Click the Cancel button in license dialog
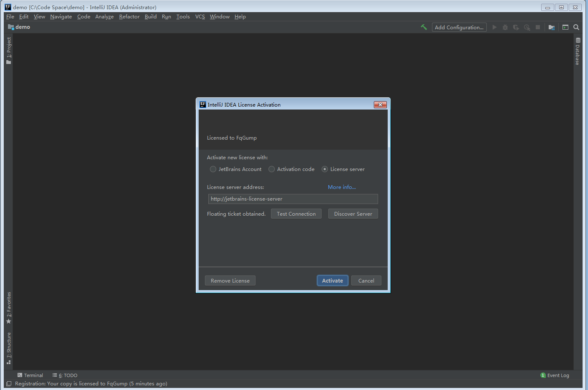Viewport: 588px width, 390px height. point(366,280)
